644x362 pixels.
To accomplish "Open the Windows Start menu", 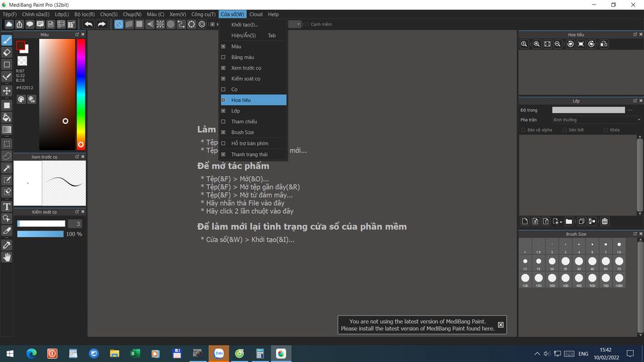I will tap(10, 353).
